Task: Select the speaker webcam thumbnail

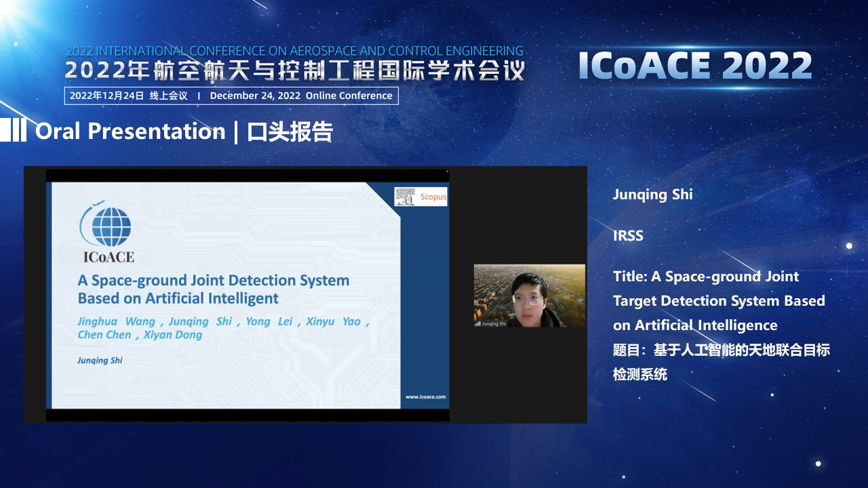Action: pos(530,296)
